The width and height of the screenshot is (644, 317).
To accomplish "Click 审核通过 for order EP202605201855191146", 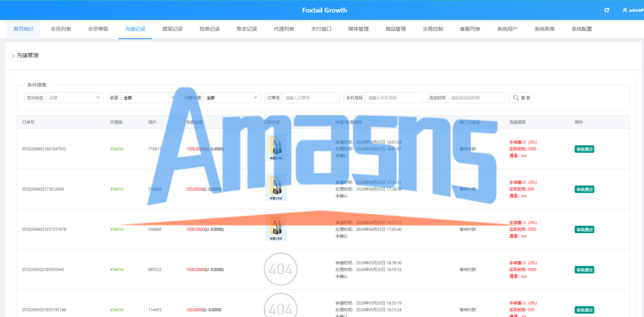I will point(584,310).
